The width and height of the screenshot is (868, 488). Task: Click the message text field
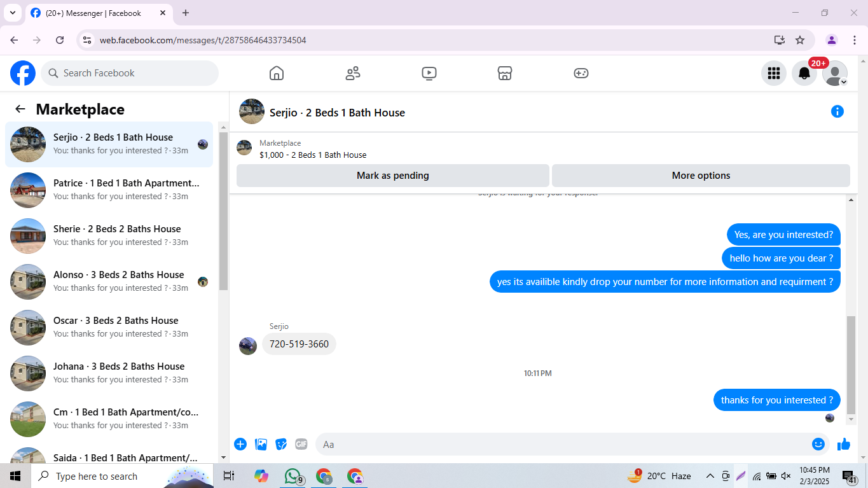pyautogui.click(x=565, y=444)
